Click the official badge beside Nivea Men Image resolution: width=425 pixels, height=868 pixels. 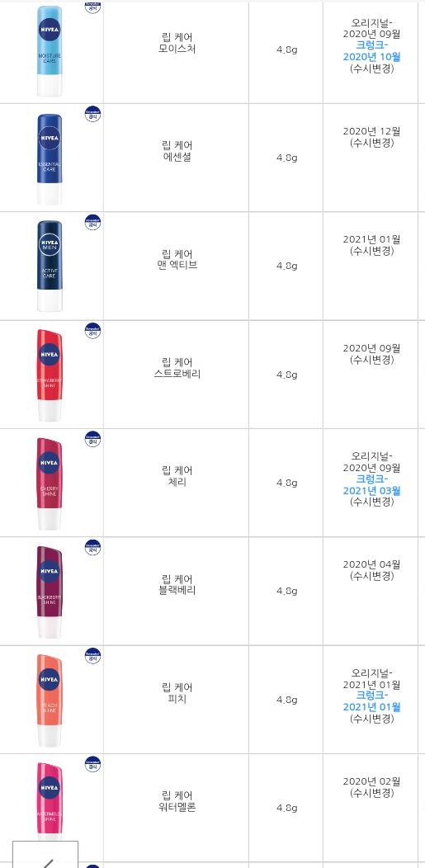(x=92, y=223)
